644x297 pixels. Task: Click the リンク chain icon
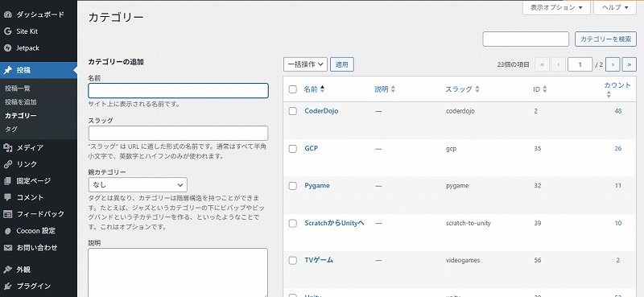(7, 164)
